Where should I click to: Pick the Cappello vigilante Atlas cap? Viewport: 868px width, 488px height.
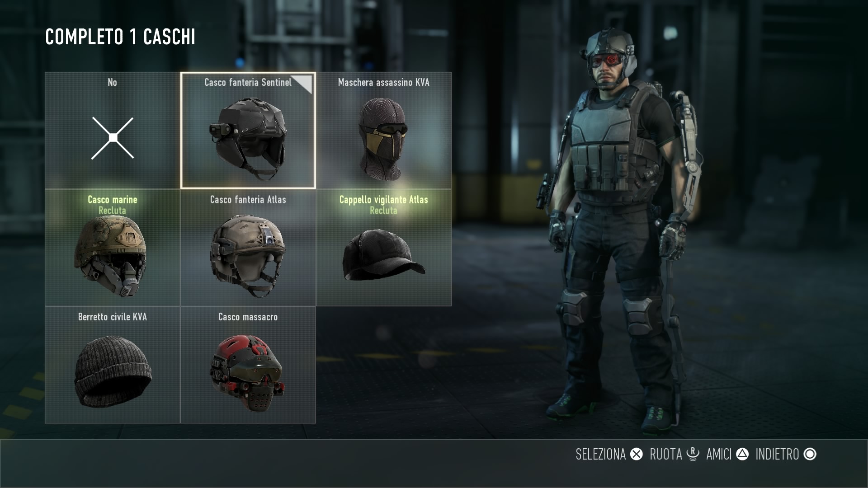pos(384,248)
